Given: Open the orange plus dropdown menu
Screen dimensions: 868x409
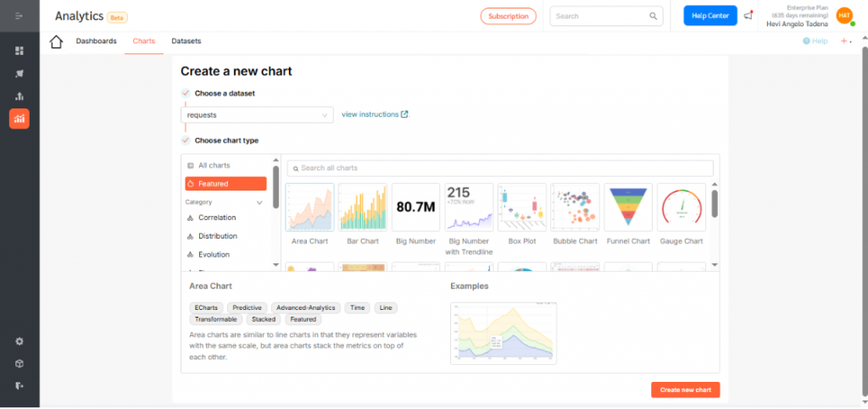Looking at the screenshot, I should [846, 41].
